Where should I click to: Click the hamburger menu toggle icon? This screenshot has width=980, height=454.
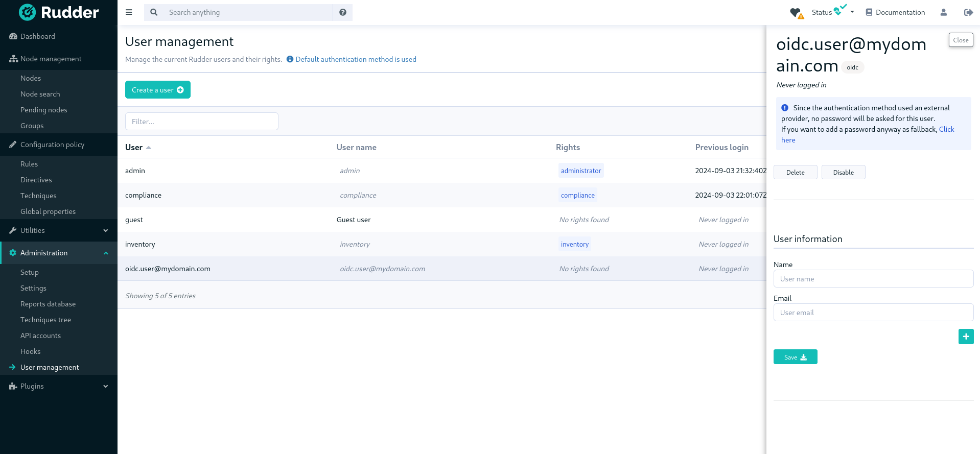tap(129, 12)
